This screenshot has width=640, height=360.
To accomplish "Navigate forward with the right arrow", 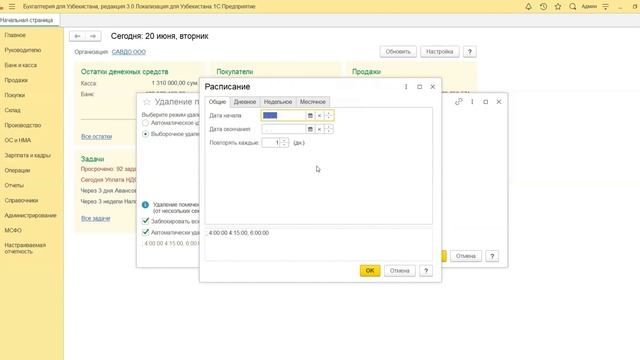I will coord(93,36).
